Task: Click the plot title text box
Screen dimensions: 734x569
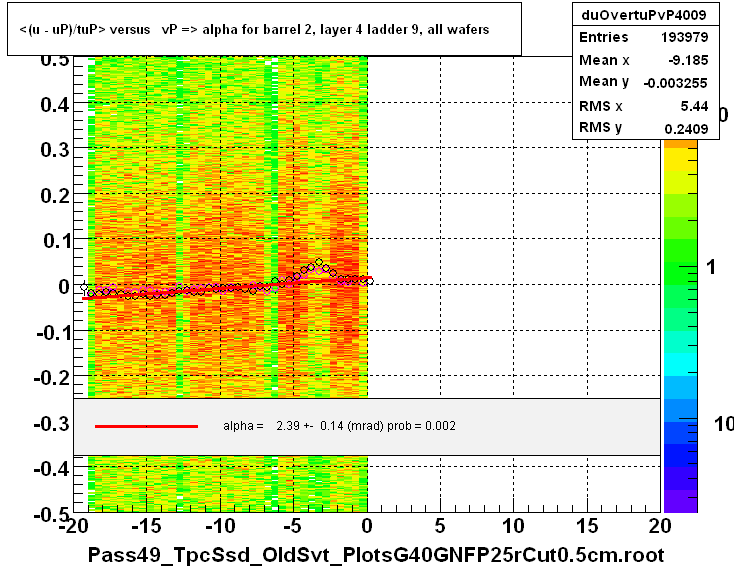Action: pyautogui.click(x=264, y=29)
